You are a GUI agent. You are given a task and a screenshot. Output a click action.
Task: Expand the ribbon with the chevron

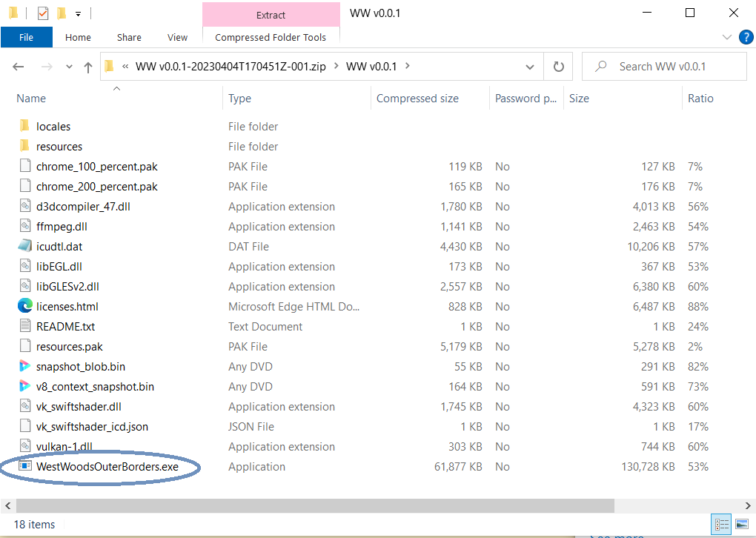[x=727, y=37]
